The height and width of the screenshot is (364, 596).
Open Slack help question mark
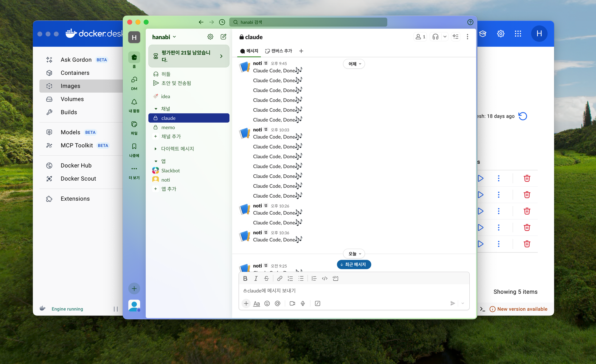[x=470, y=22]
